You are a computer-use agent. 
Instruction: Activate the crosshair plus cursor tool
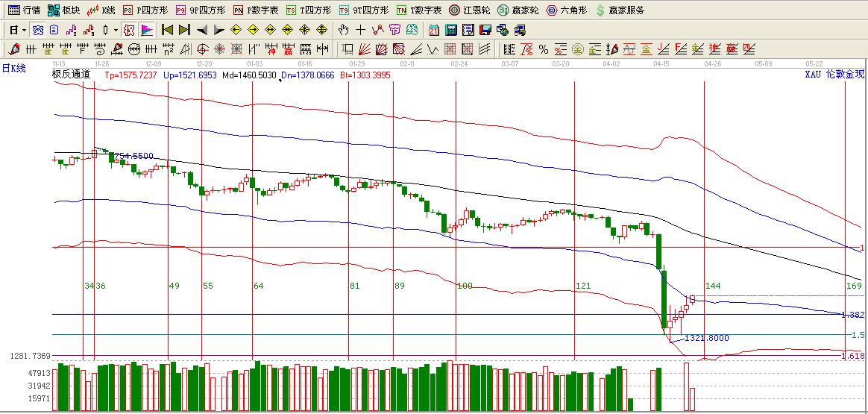(361, 30)
